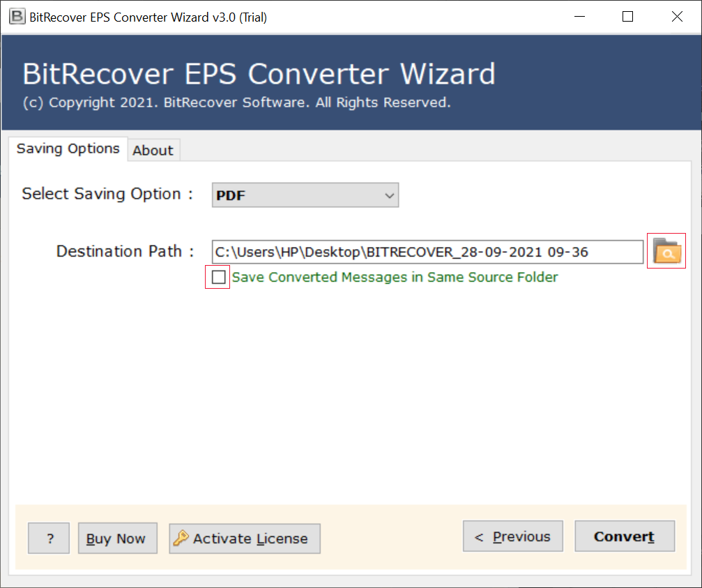Open help with the question mark button
Screen dimensions: 702x588
coord(49,538)
